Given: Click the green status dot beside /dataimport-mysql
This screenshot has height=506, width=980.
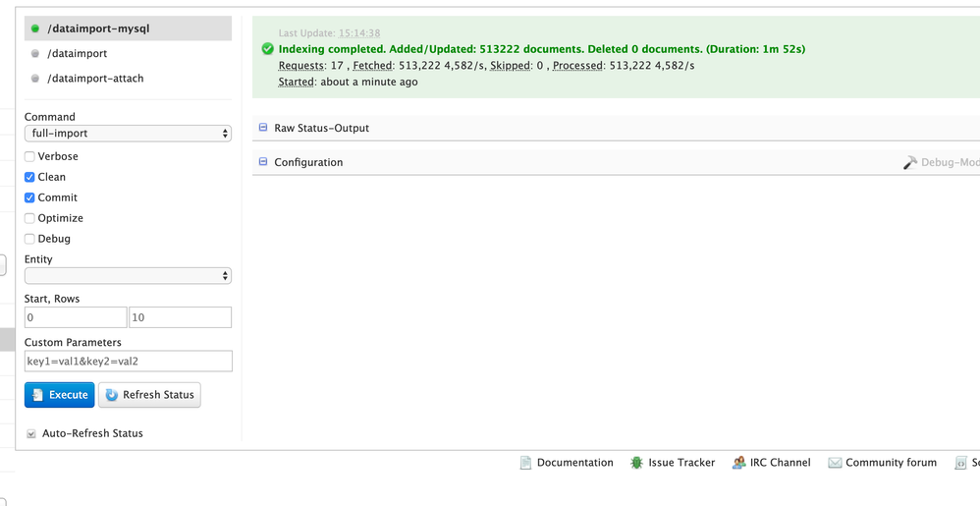Looking at the screenshot, I should click(x=35, y=29).
